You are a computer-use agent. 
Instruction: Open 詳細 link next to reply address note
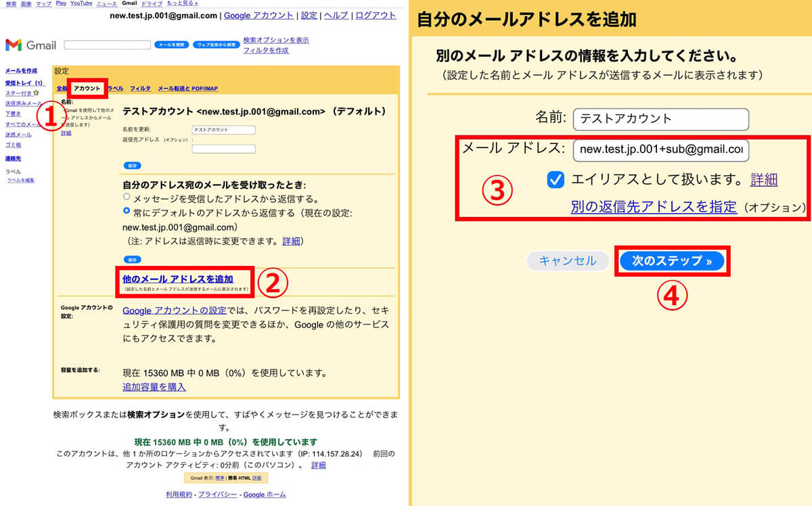click(x=292, y=241)
